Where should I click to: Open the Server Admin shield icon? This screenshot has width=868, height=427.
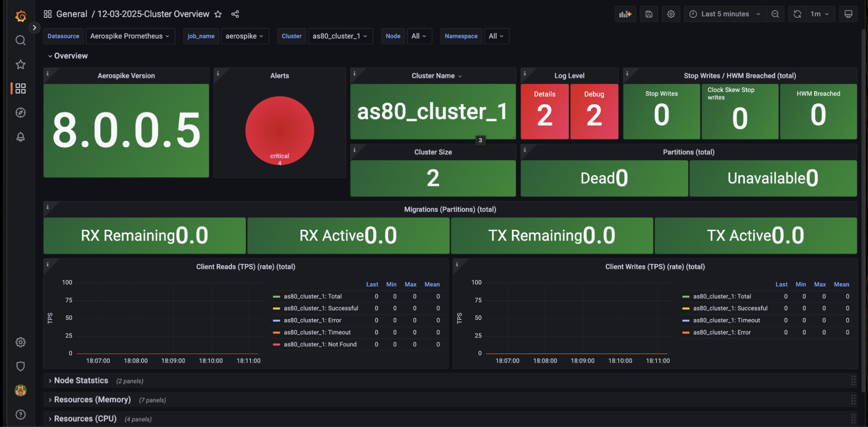(20, 366)
